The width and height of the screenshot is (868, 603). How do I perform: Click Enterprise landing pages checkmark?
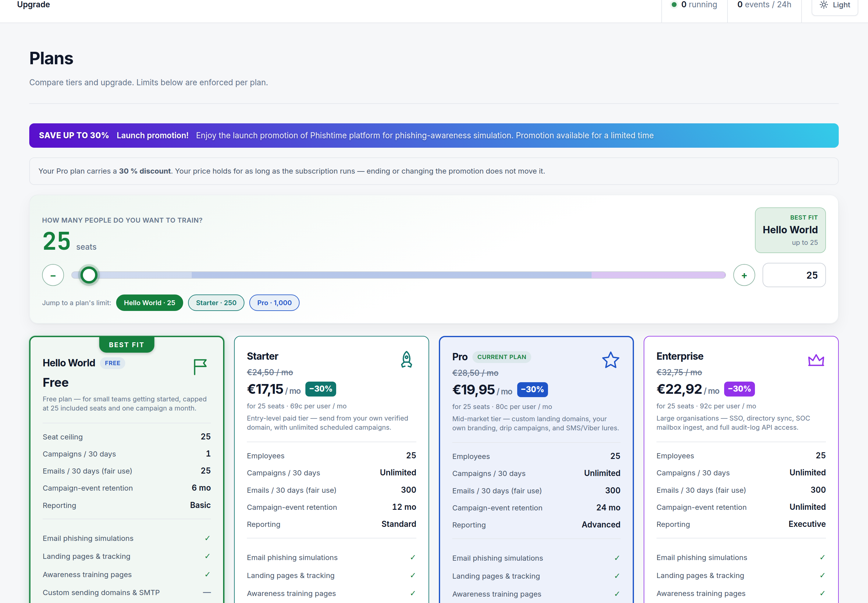(822, 575)
